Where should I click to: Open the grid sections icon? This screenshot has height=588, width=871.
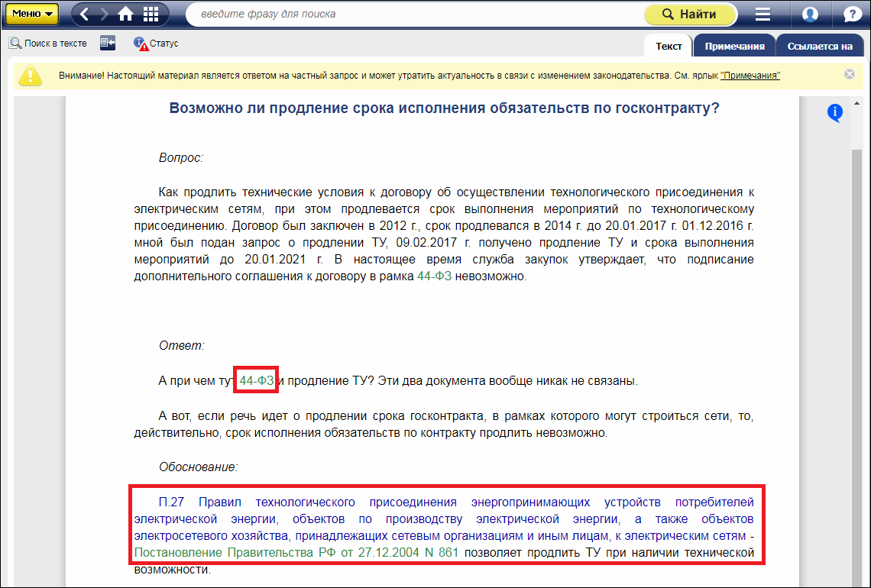(151, 14)
